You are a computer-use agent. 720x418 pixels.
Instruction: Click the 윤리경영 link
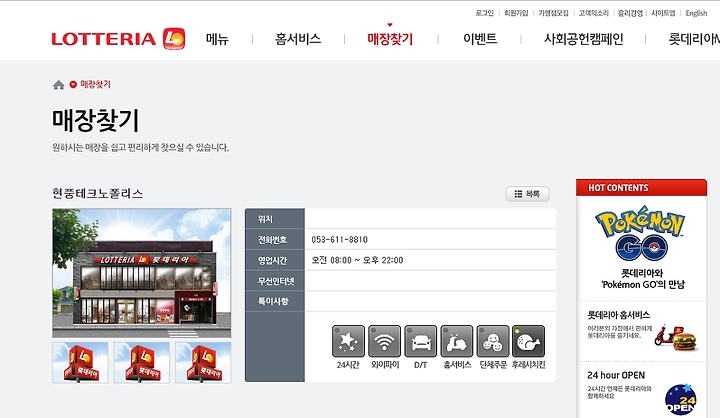point(630,13)
